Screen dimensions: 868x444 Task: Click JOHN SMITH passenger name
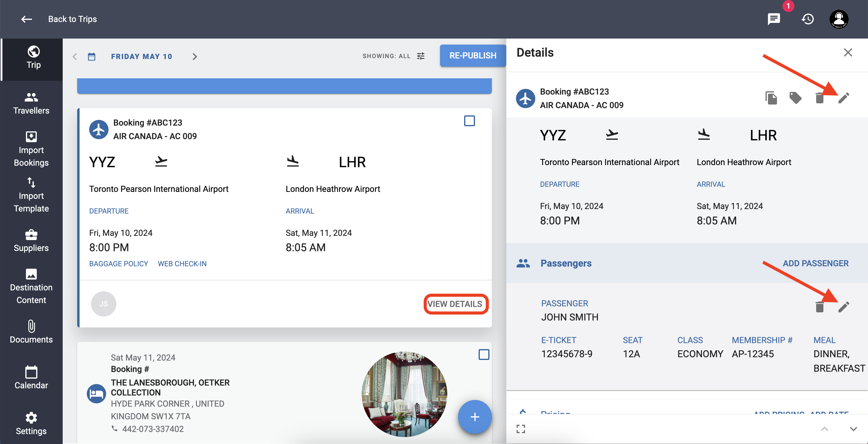[x=570, y=317]
